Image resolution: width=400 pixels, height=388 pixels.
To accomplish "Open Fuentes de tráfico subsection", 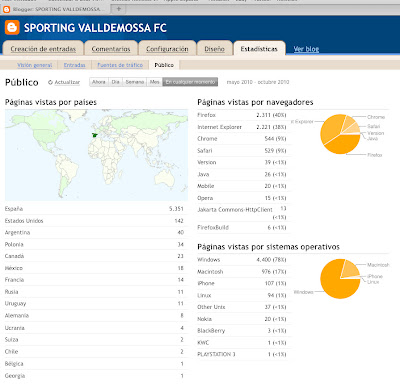I will (x=120, y=65).
